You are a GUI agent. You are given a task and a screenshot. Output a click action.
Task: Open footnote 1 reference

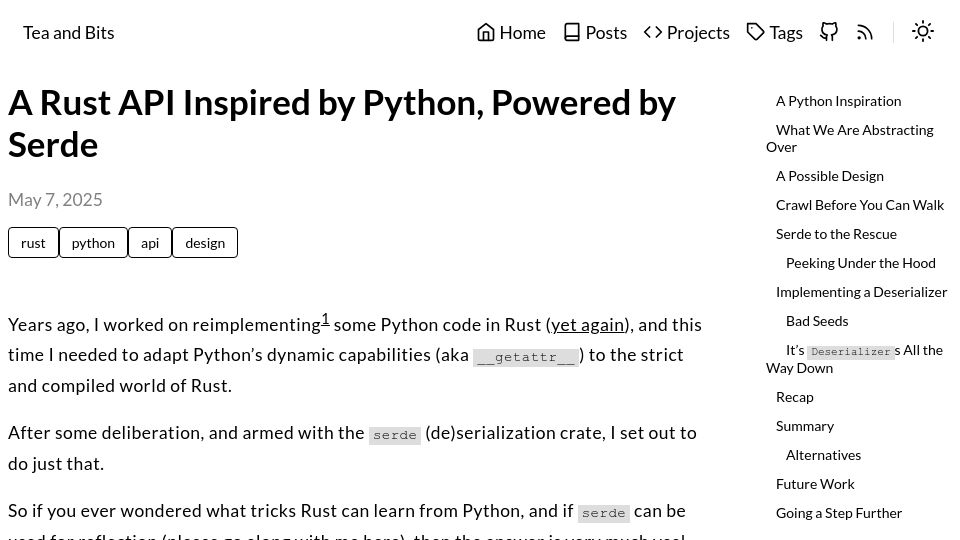click(325, 319)
